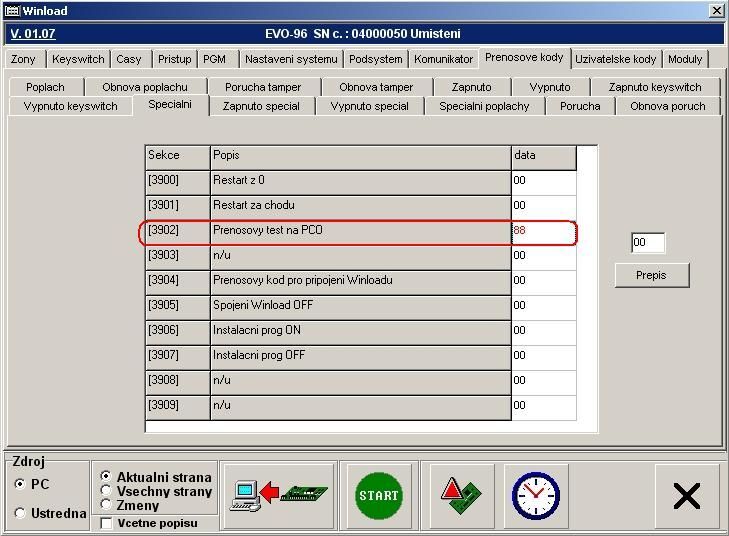Screen dimensions: 729x536
Task: Enable the Vcetne popisu checkbox
Action: (x=107, y=523)
